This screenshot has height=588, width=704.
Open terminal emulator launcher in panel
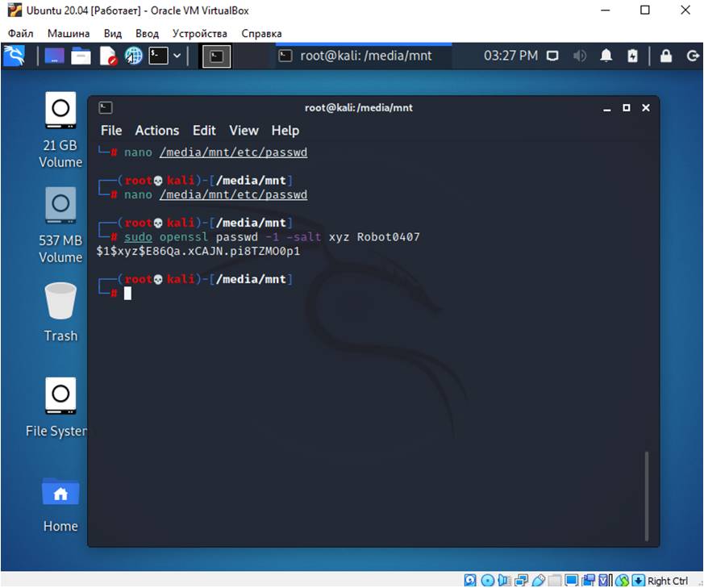point(159,56)
